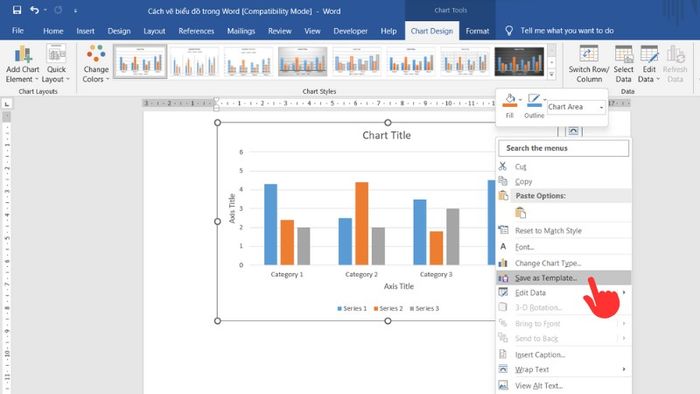Select Insert Caption... menu item

coord(563,355)
